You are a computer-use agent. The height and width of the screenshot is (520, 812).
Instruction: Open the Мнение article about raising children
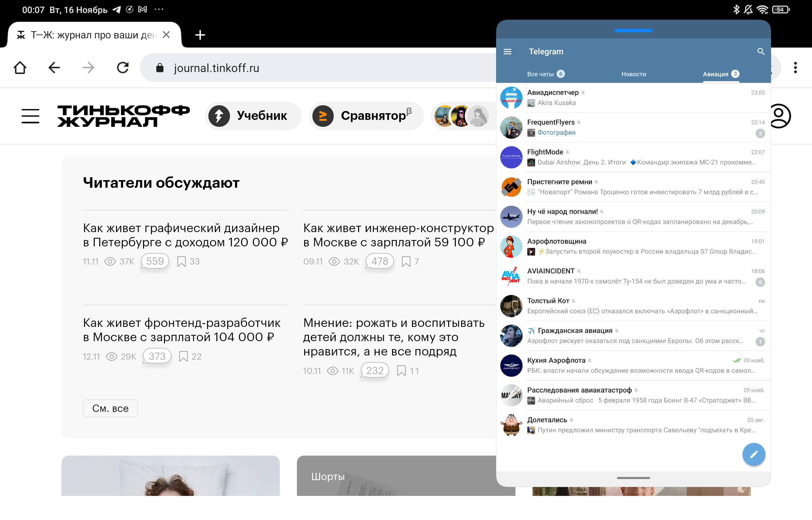[x=394, y=337]
